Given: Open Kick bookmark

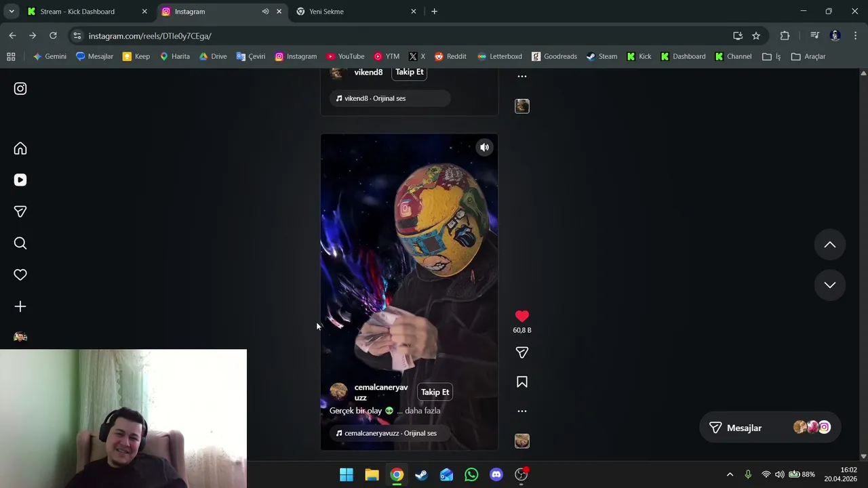Looking at the screenshot, I should [x=639, y=56].
